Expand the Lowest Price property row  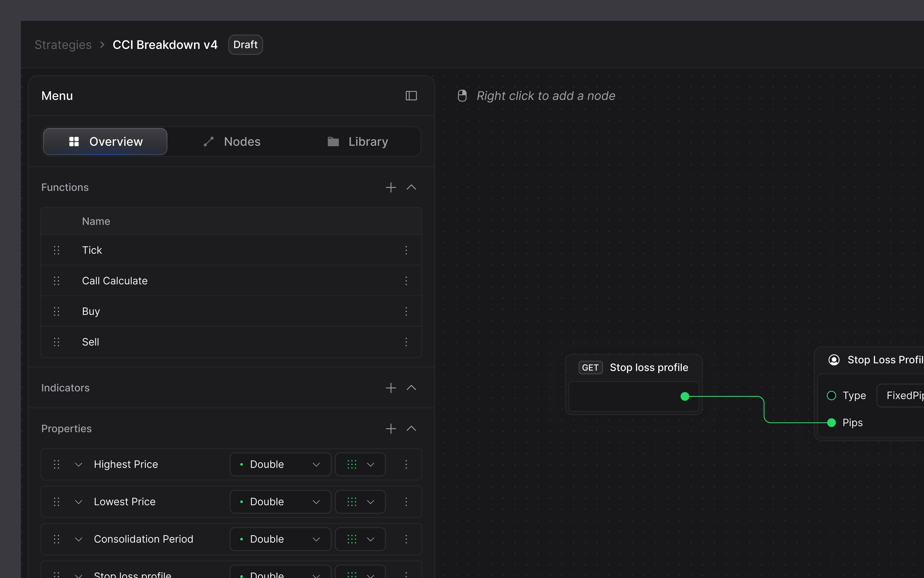[79, 502]
